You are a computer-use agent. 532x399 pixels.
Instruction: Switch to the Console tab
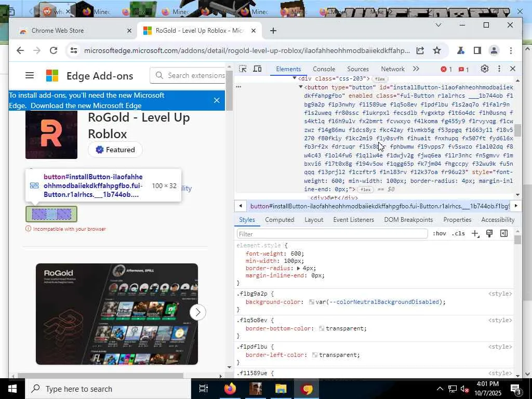click(x=324, y=69)
